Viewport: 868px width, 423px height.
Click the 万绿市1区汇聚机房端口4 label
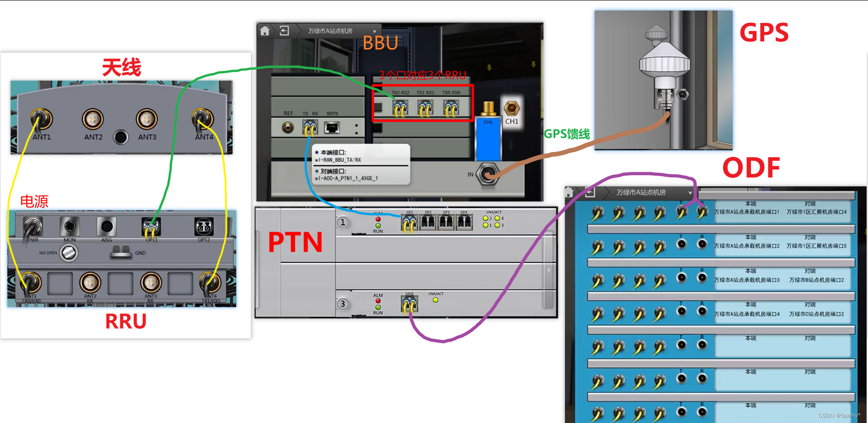816,212
